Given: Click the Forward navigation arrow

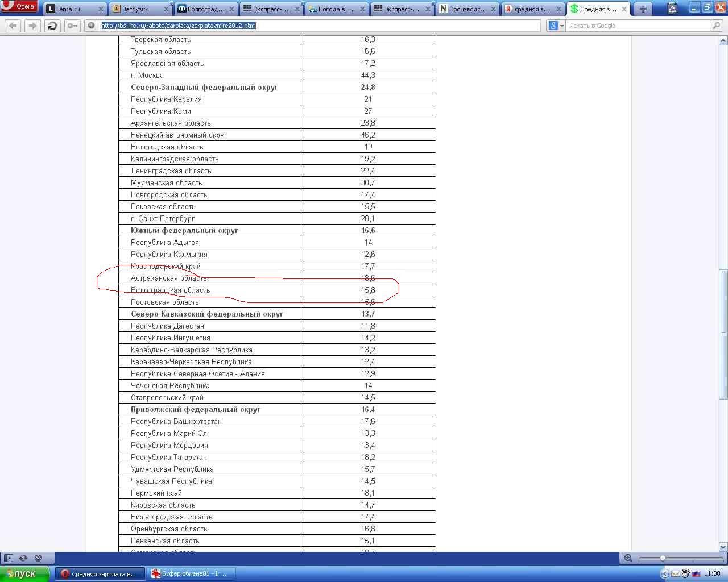Looking at the screenshot, I should [32, 26].
